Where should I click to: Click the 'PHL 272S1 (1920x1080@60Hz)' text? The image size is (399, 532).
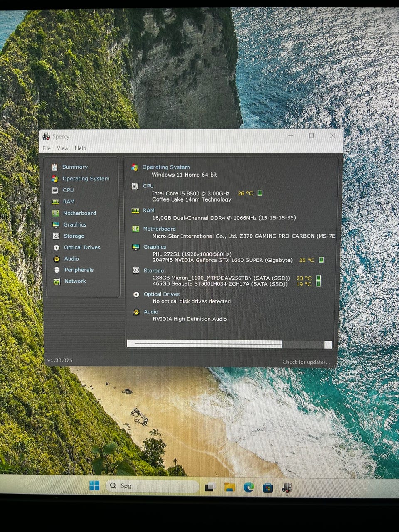(192, 254)
